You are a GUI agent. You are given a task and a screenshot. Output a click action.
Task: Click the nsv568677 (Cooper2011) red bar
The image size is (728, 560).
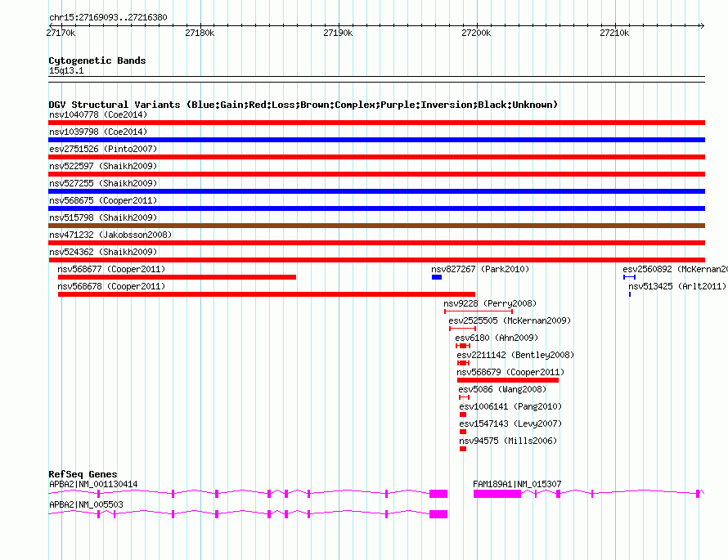(177, 277)
